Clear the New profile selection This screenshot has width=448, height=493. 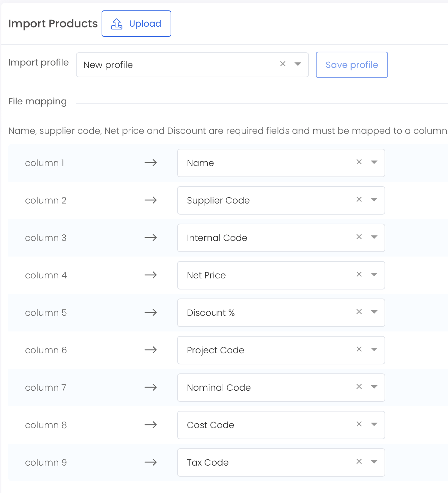coord(283,64)
